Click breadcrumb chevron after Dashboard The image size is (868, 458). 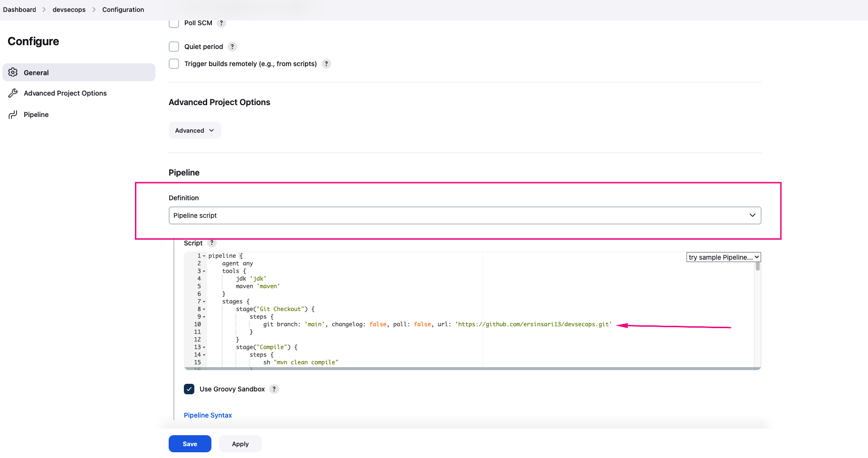click(x=44, y=10)
